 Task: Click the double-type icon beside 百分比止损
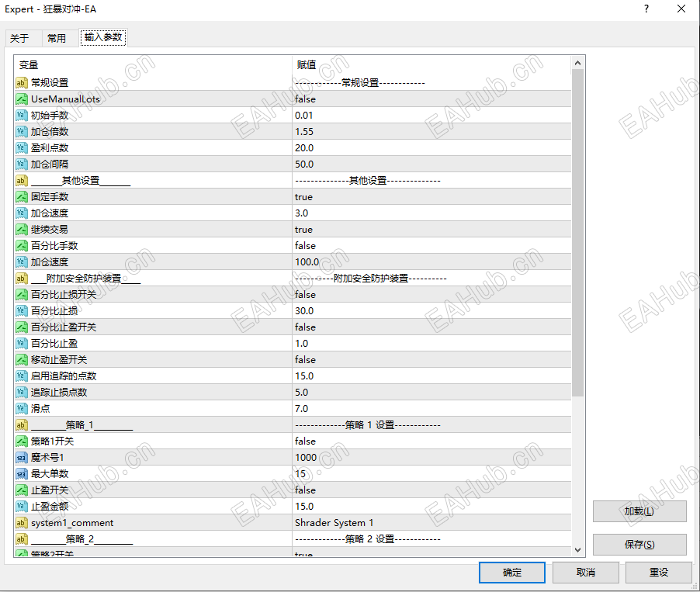click(22, 310)
